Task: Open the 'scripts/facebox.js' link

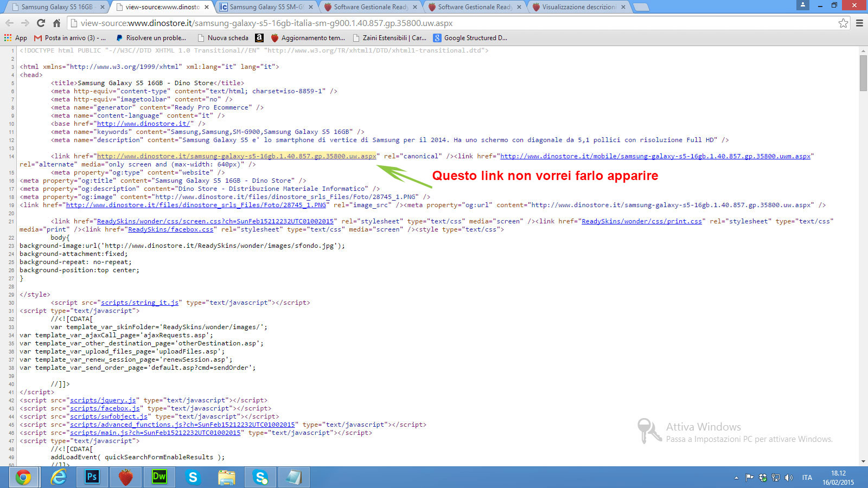Action: 105,408
